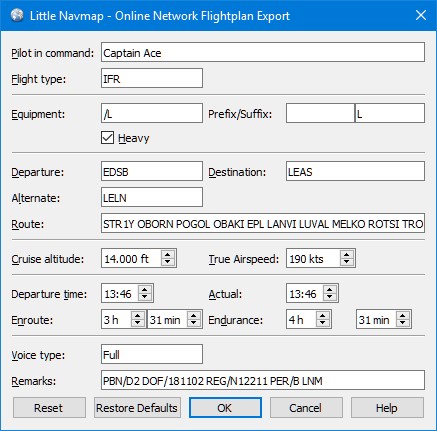Click the Destination field LEAS
The image size is (437, 431).
355,171
